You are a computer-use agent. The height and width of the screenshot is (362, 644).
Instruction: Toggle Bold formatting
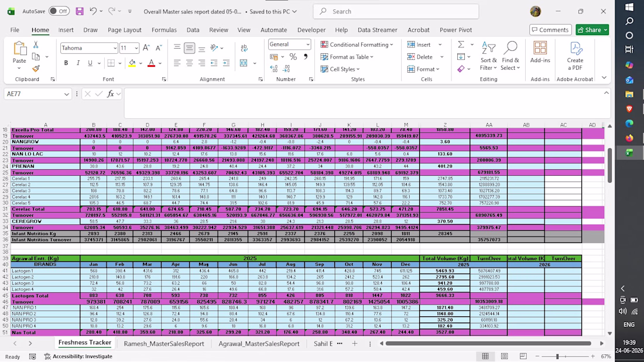tap(66, 63)
